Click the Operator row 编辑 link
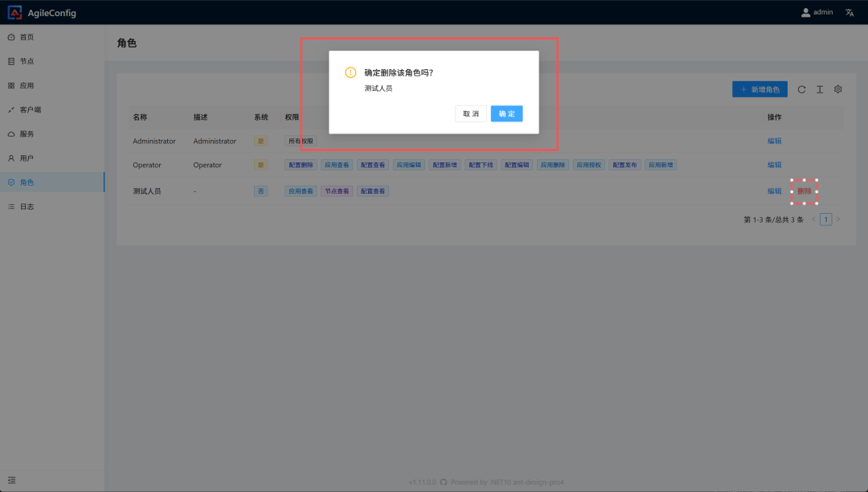The height and width of the screenshot is (492, 868). [x=774, y=165]
